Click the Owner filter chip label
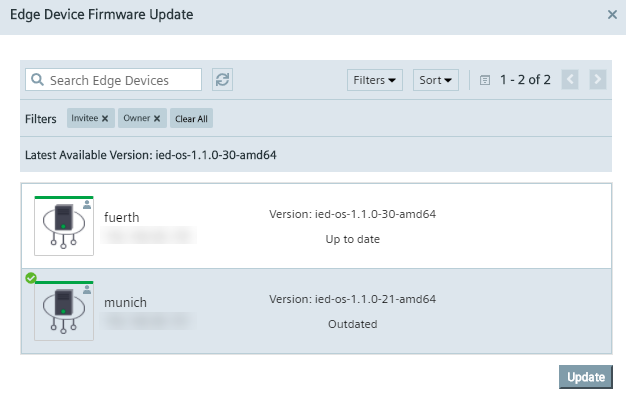Screen dimensions: 626x397 click(137, 118)
